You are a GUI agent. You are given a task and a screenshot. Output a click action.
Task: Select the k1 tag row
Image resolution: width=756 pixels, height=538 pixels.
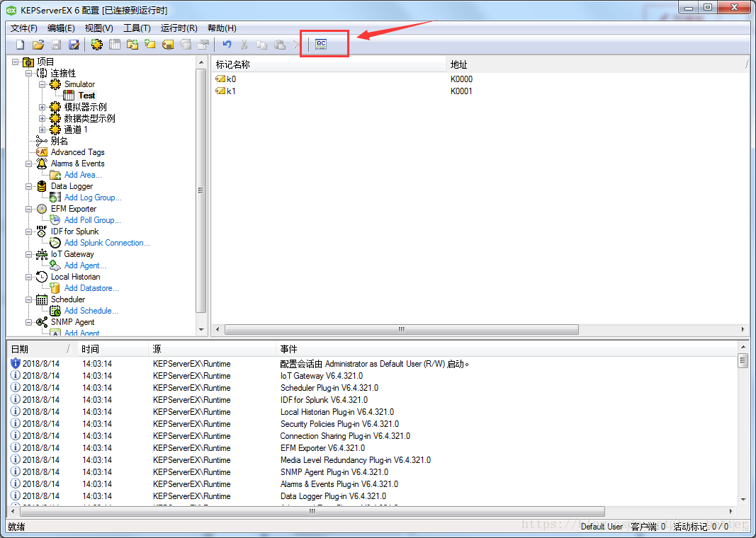point(479,91)
